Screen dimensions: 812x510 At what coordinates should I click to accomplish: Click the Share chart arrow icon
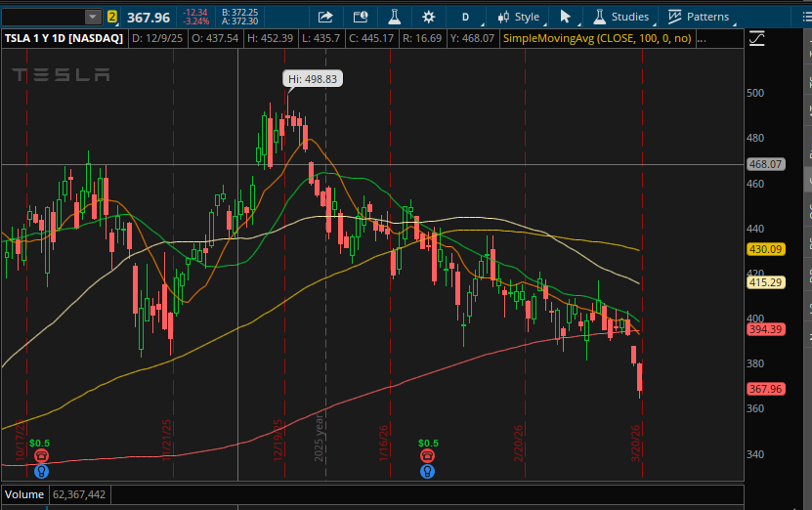point(325,17)
